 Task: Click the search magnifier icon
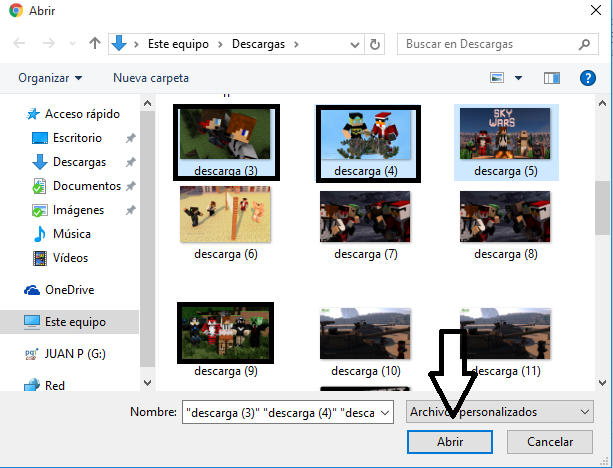click(x=584, y=44)
